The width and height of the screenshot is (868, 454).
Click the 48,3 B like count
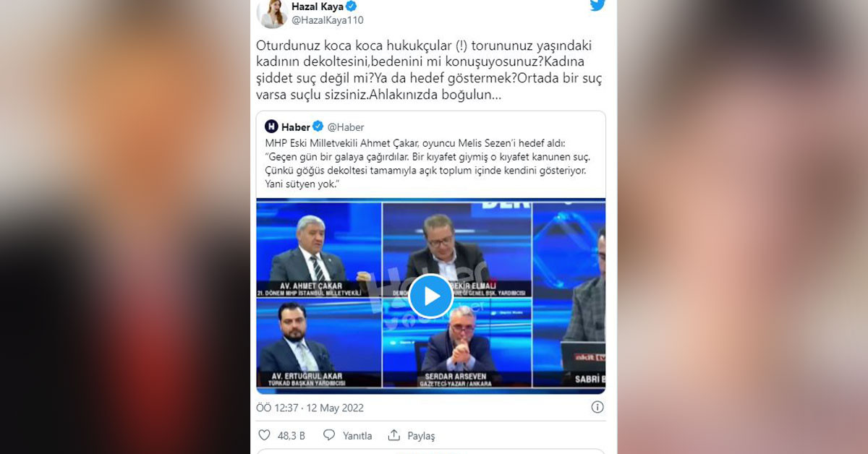292,436
